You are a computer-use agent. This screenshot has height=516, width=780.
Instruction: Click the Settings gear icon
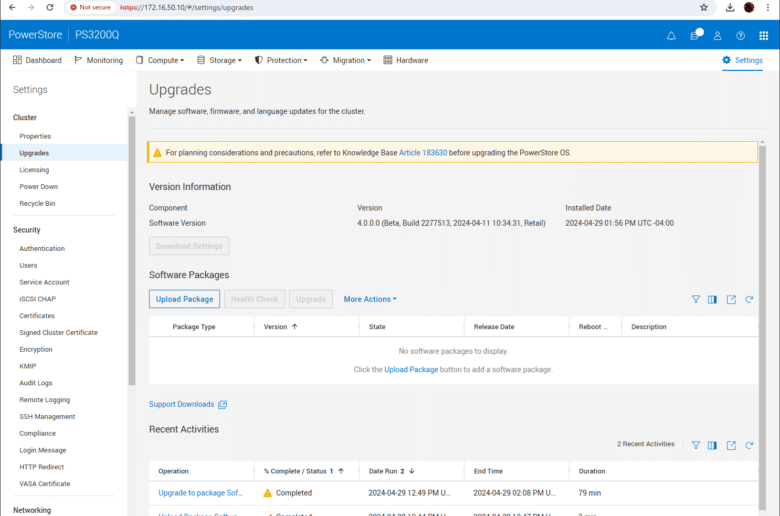click(726, 60)
